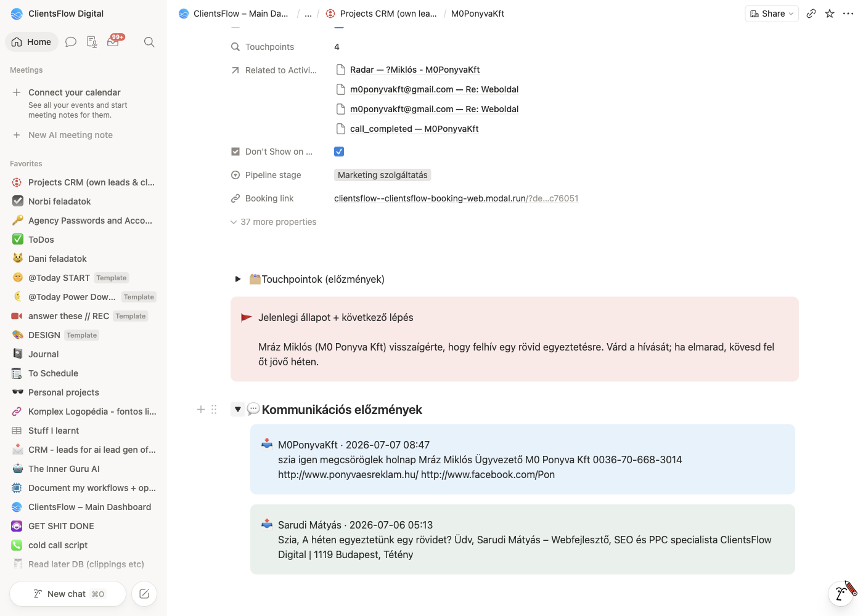Click the M0PonyvaKft breadcrumb title
Viewport: 863px width, 616px height.
[x=478, y=14]
